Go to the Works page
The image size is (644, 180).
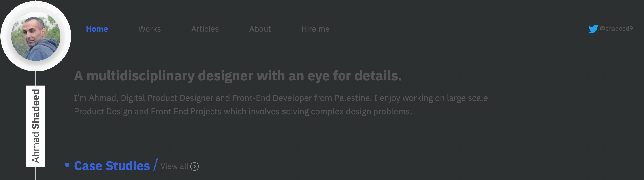tap(149, 29)
